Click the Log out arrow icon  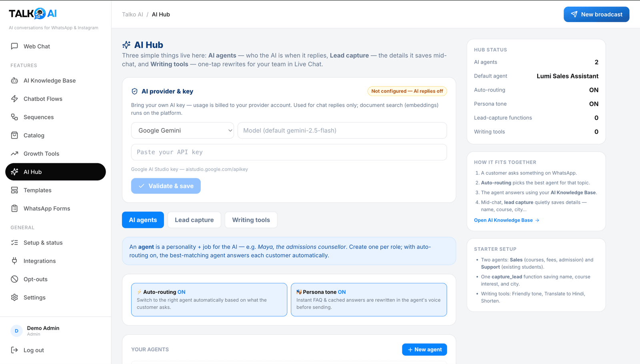point(14,350)
